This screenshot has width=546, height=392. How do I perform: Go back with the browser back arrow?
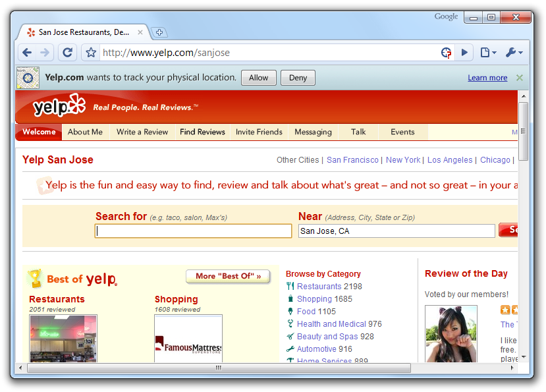tap(27, 53)
